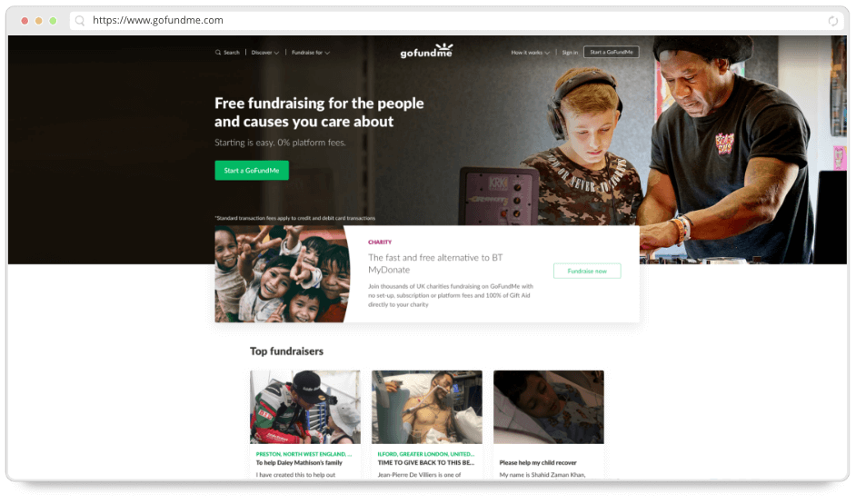Image resolution: width=856 pixels, height=504 pixels.
Task: Expand the Discover dropdown menu
Action: click(x=264, y=53)
